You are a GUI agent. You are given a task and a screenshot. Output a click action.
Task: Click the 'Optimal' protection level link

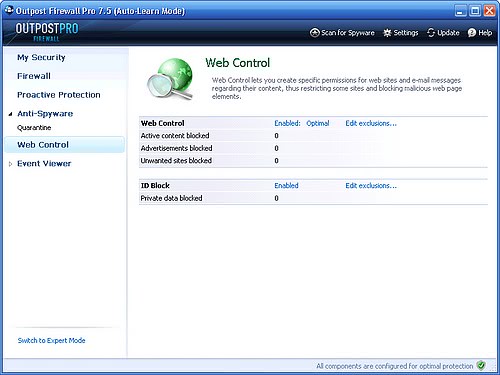coord(318,123)
